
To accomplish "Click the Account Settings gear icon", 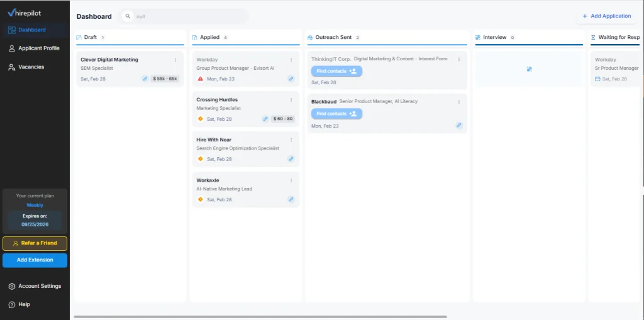I will 12,286.
